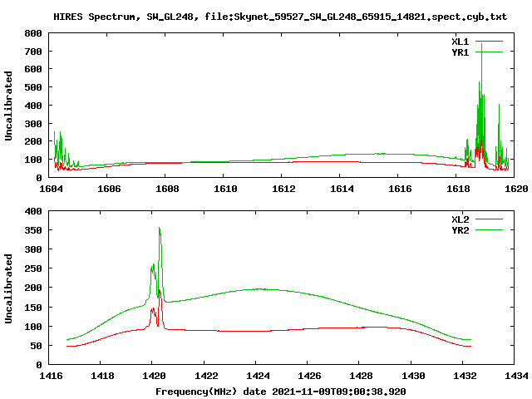Click the Uncalibrated label of the XL2/YR2 plot
This screenshot has height=399, width=532.
(x=8, y=288)
